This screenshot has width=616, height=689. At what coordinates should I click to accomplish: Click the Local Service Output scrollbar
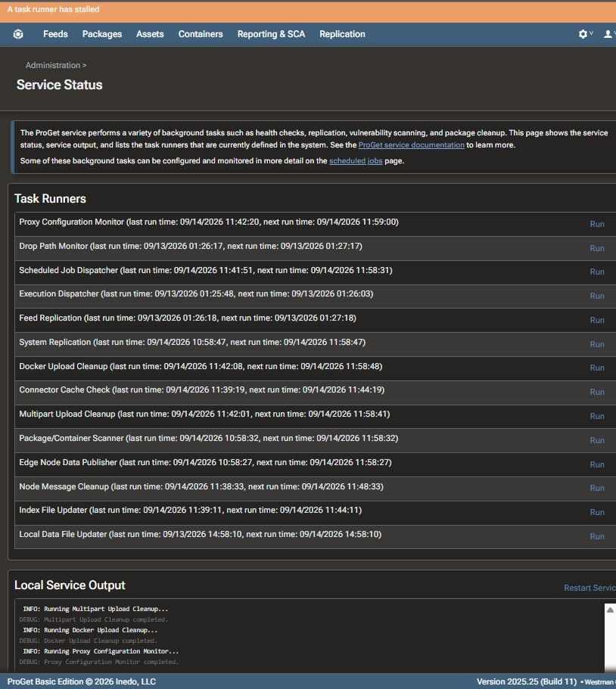pos(610,638)
